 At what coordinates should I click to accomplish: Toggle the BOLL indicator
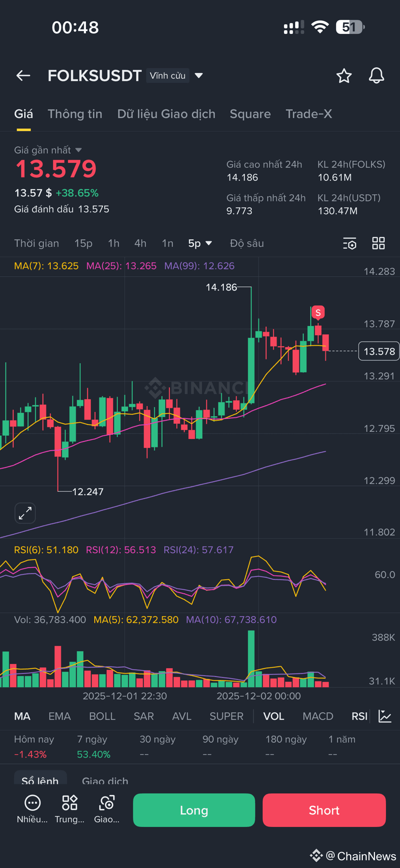tap(102, 716)
